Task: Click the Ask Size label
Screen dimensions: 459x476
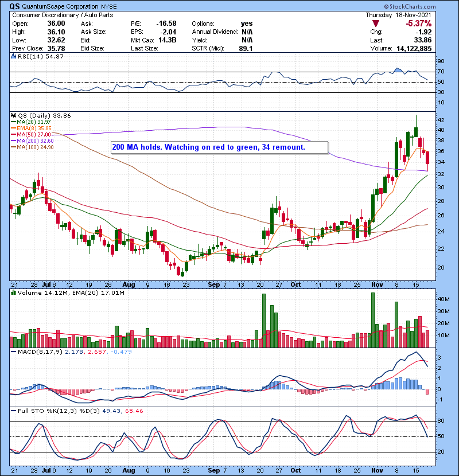Action: [94, 32]
